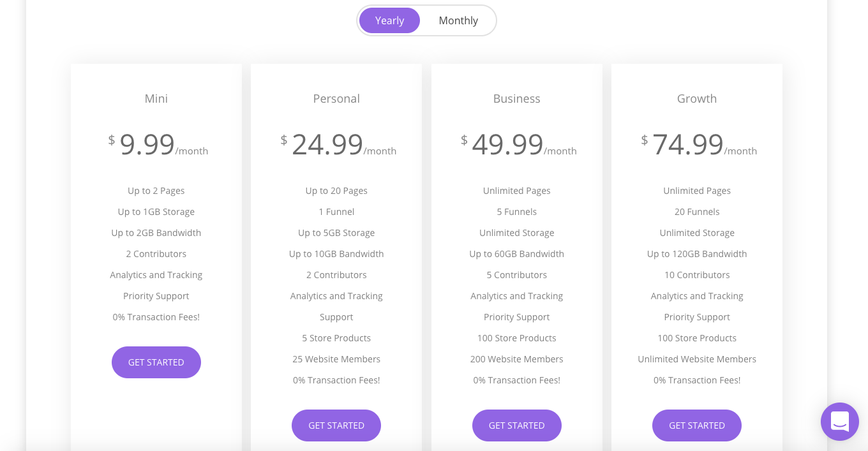The height and width of the screenshot is (451, 868).
Task: Select the Yearly billing option
Action: click(389, 20)
